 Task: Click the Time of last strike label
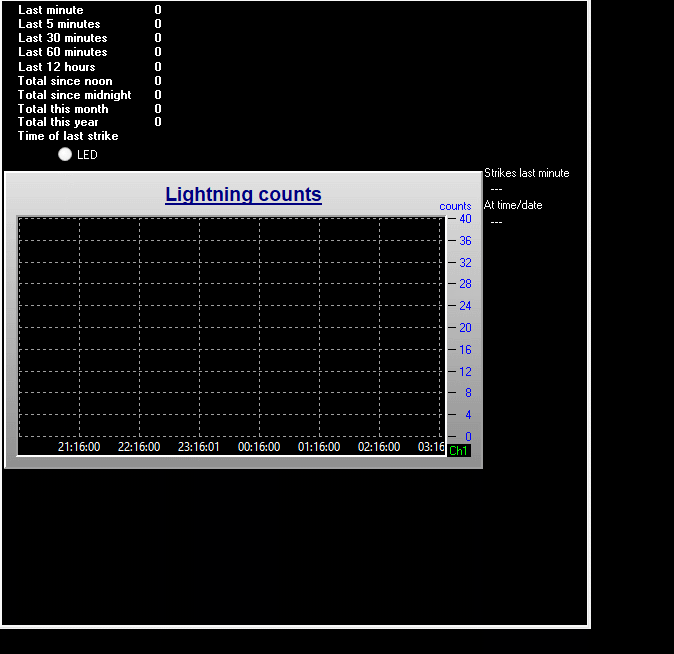[x=68, y=136]
